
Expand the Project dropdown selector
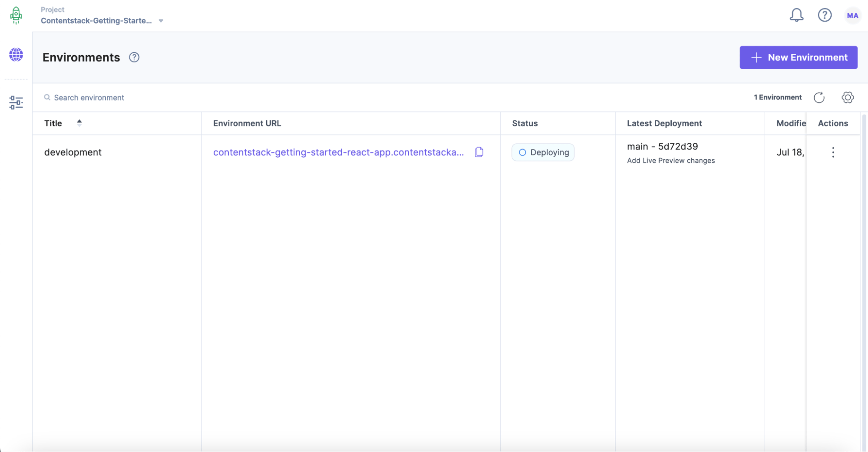click(161, 21)
